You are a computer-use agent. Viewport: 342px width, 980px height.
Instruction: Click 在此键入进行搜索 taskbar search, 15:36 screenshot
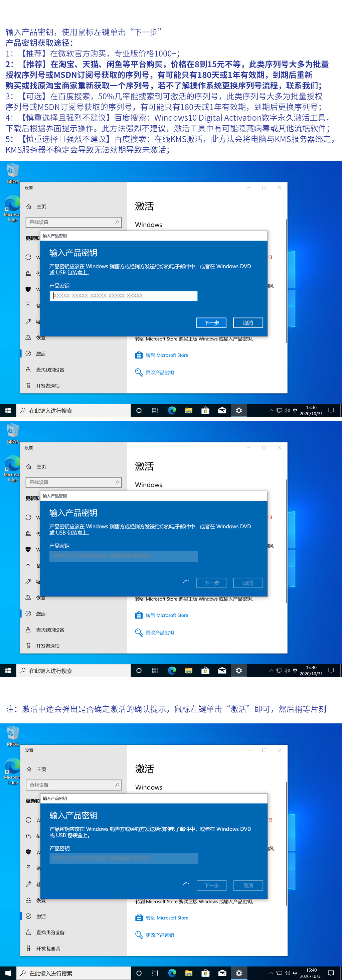click(x=73, y=411)
